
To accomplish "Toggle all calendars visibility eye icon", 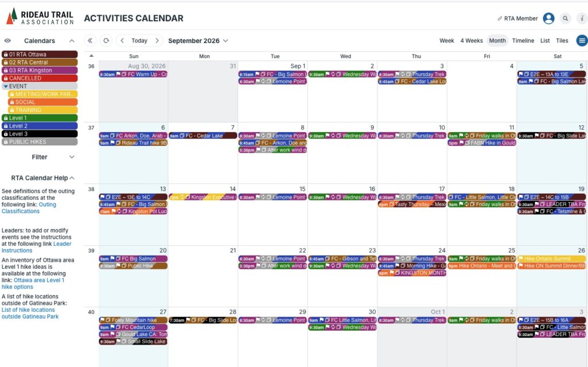I will [x=7, y=41].
